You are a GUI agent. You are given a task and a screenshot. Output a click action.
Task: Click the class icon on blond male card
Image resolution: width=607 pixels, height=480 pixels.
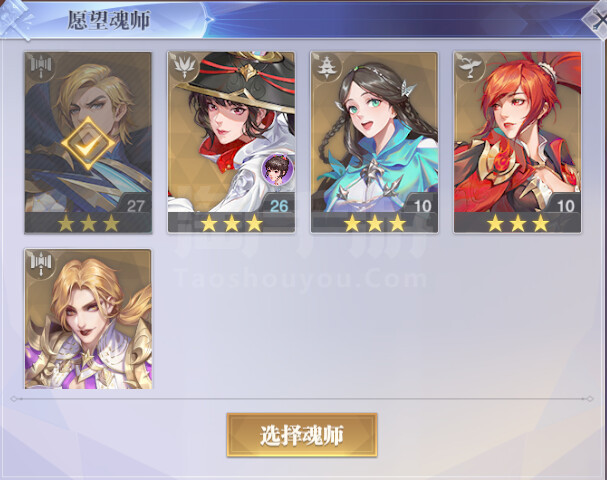pyautogui.click(x=41, y=66)
